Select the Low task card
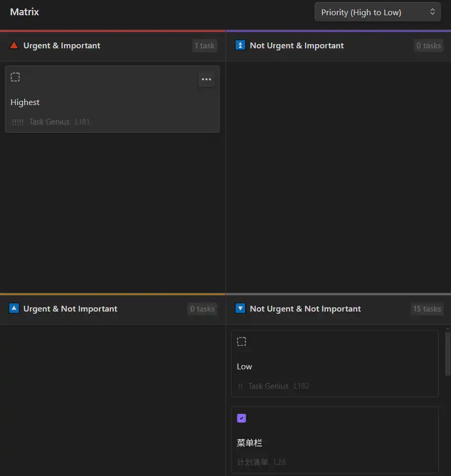 336,365
